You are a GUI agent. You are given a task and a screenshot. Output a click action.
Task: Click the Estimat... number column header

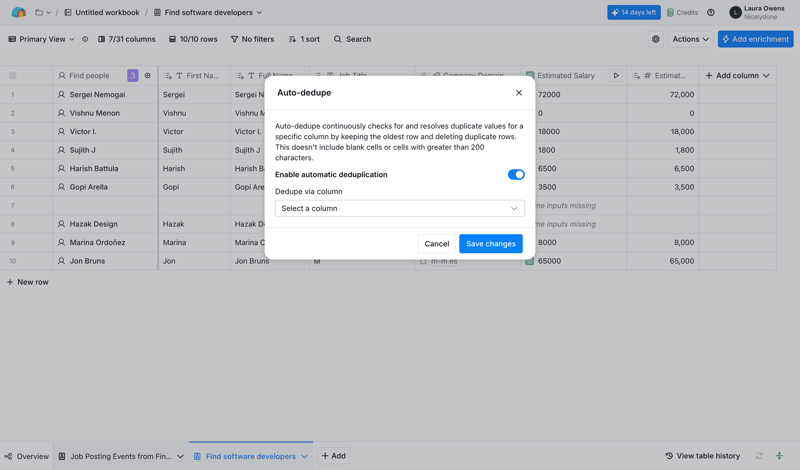[662, 76]
